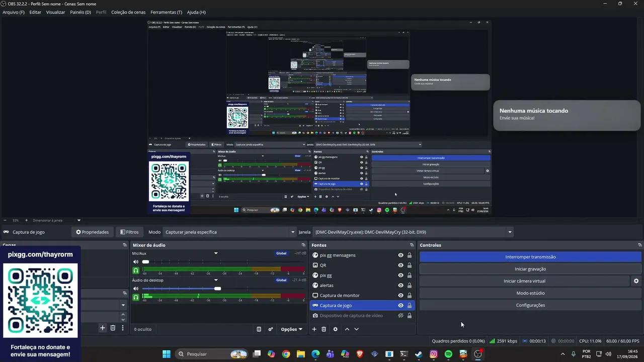Open Properties for pix gg mensagens browser source icon
Image resolution: width=644 pixels, height=362 pixels.
pos(315,255)
